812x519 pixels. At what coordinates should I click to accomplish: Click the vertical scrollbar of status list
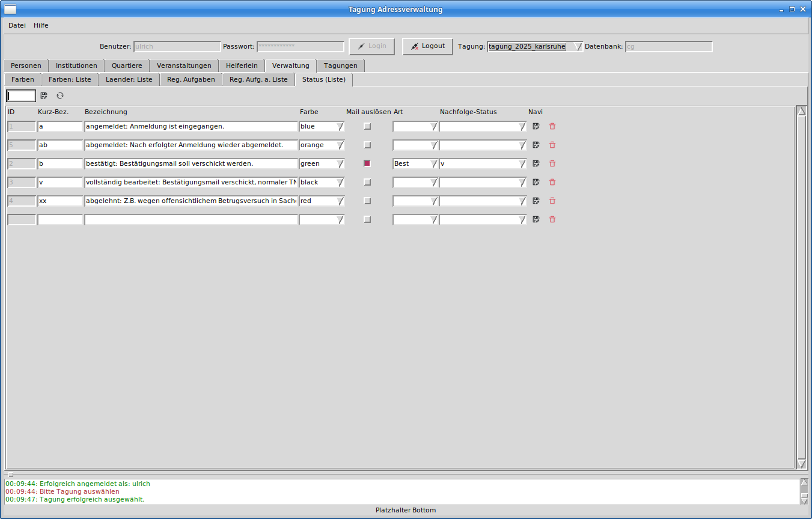point(801,288)
